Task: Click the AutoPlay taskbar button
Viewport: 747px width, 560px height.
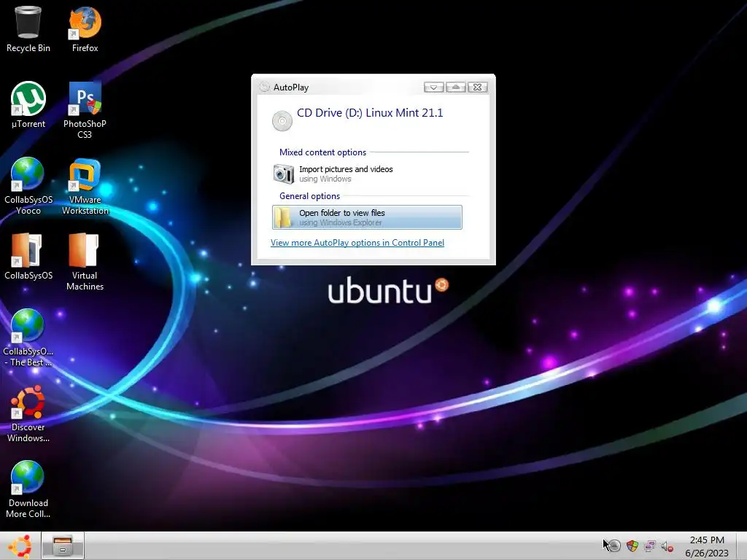Action: pyautogui.click(x=63, y=545)
